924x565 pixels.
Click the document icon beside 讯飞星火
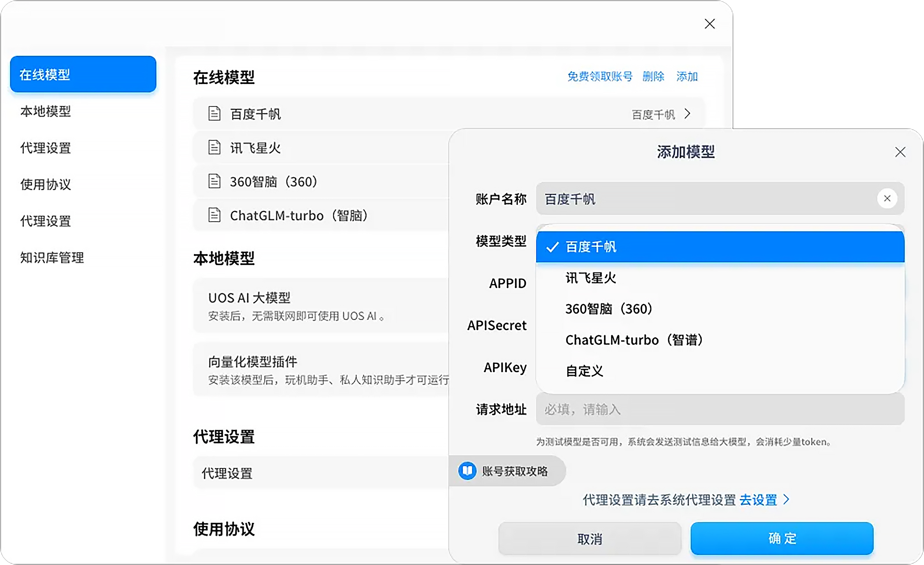click(214, 147)
